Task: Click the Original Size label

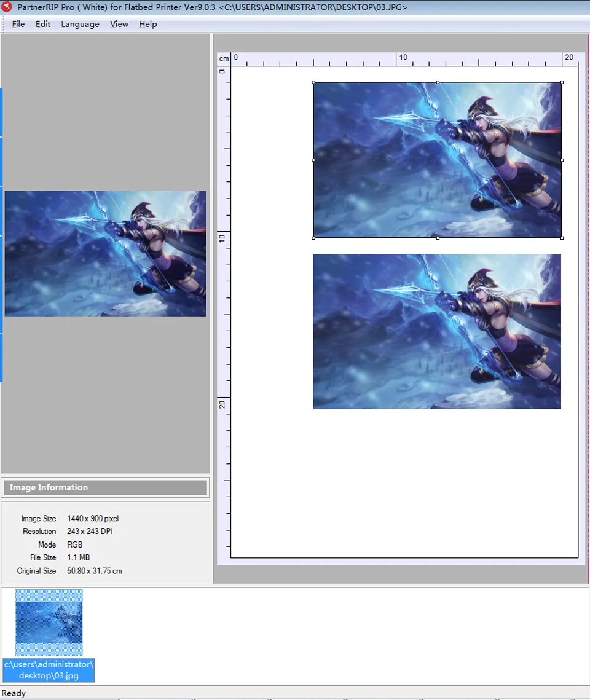Action: [37, 571]
